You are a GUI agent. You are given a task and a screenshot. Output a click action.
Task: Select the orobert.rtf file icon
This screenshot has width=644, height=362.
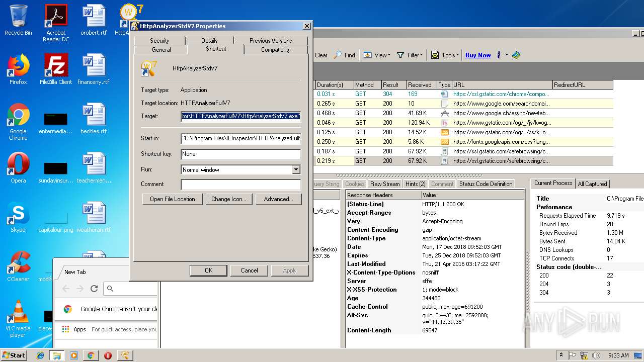94,20
